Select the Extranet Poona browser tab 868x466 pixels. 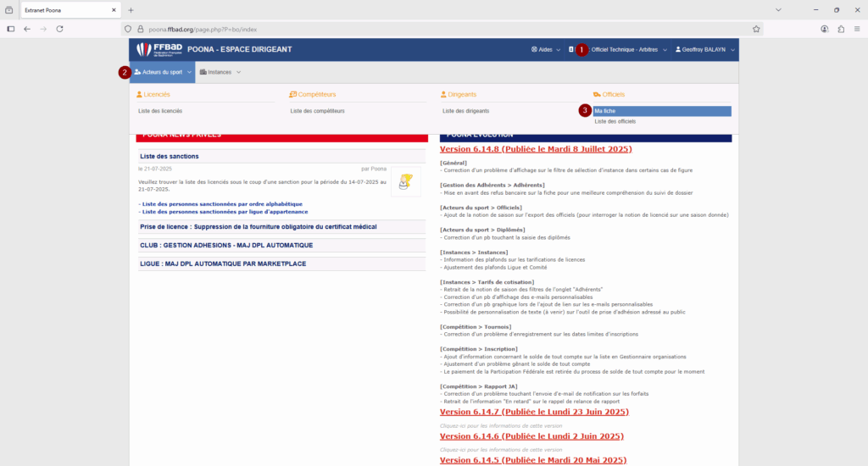[70, 10]
